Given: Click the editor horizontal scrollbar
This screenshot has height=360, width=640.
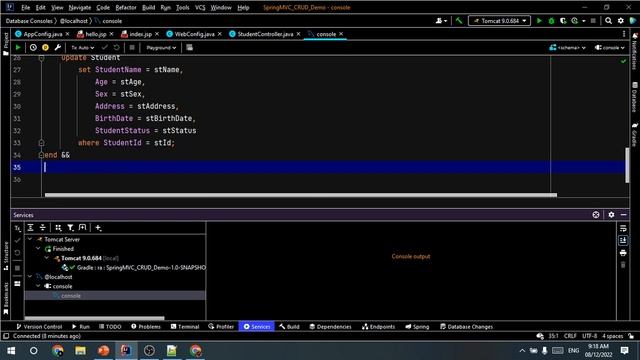Looking at the screenshot, I should (x=301, y=195).
